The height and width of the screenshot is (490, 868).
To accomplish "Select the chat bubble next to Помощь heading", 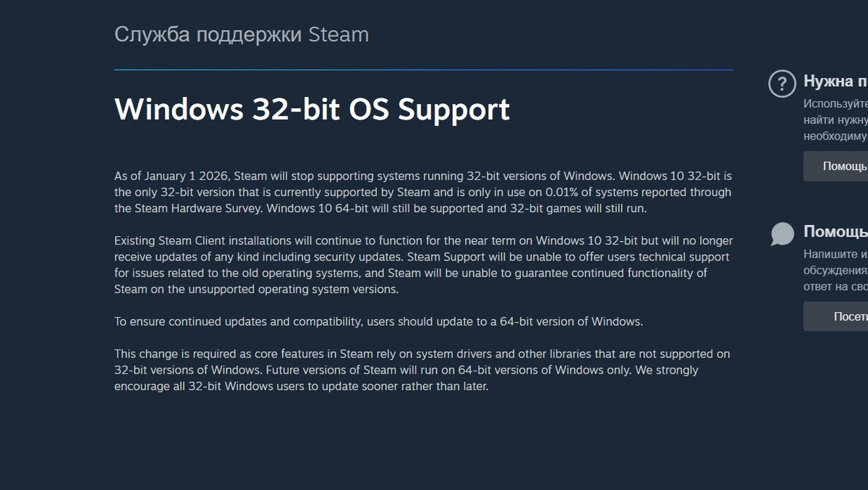I will coord(781,233).
